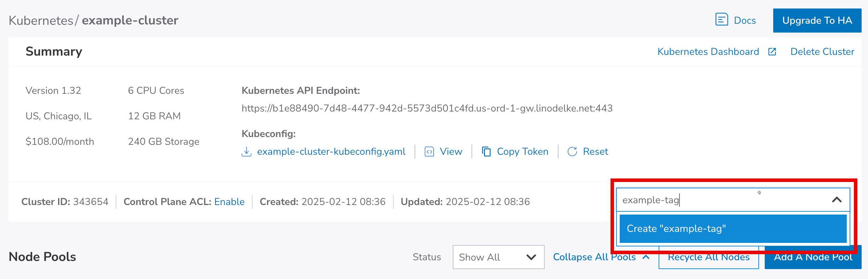Open the Status Show All dropdown
Screen dimensions: 868x279
point(498,257)
